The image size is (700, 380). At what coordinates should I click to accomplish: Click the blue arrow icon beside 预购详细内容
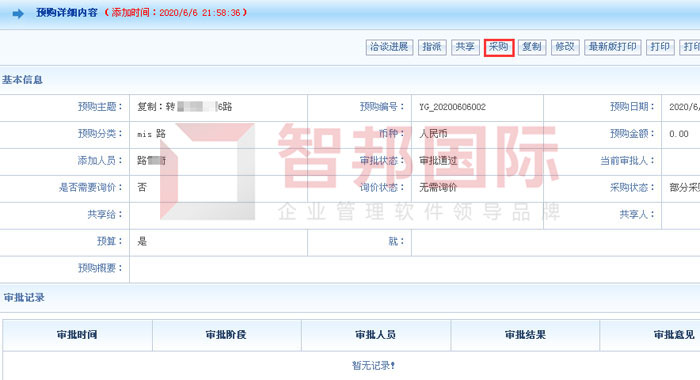click(18, 14)
